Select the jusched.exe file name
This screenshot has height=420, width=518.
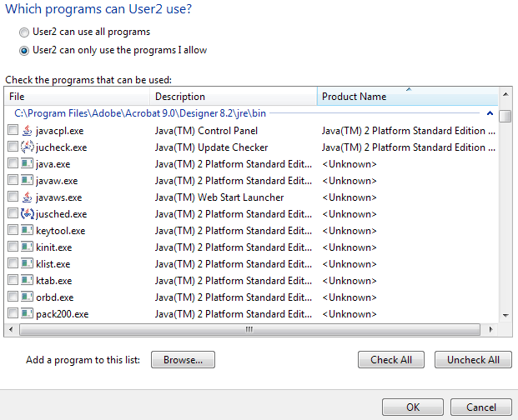pos(62,214)
